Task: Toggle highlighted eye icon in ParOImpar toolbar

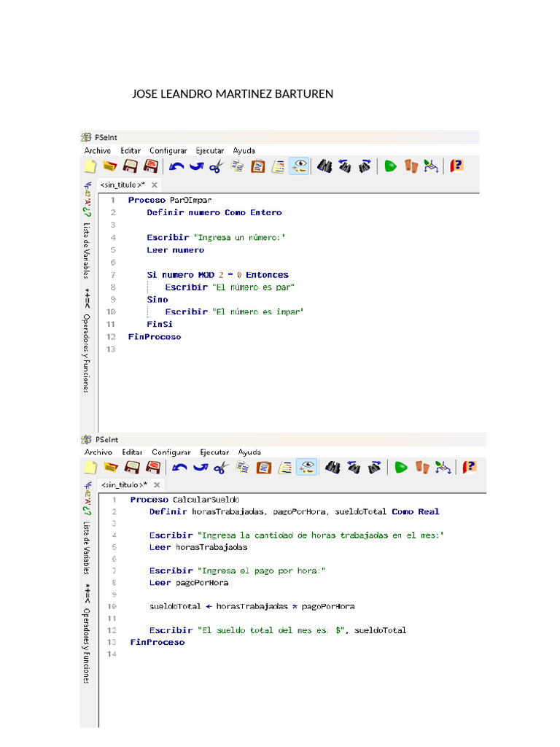Action: 299,166
